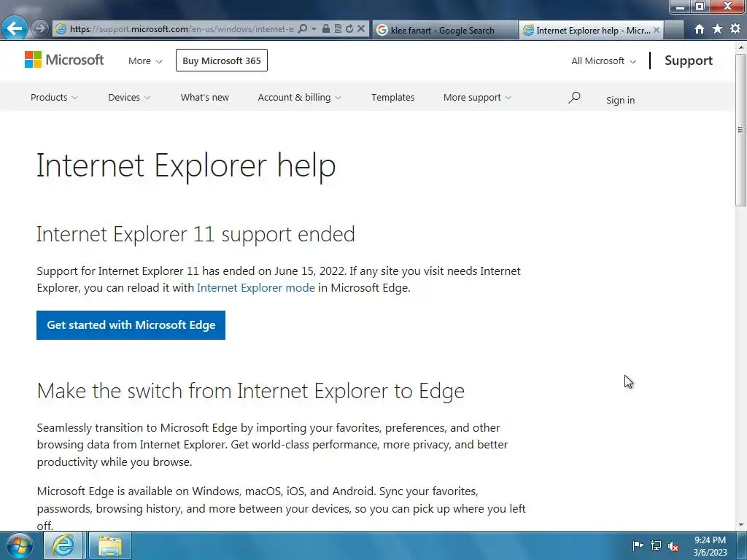This screenshot has width=747, height=560.
Task: Open Favorites with the star icon
Action: [x=717, y=29]
